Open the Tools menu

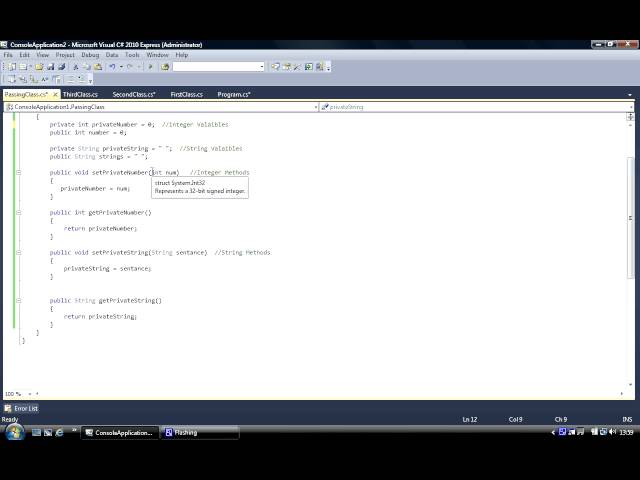pos(132,55)
